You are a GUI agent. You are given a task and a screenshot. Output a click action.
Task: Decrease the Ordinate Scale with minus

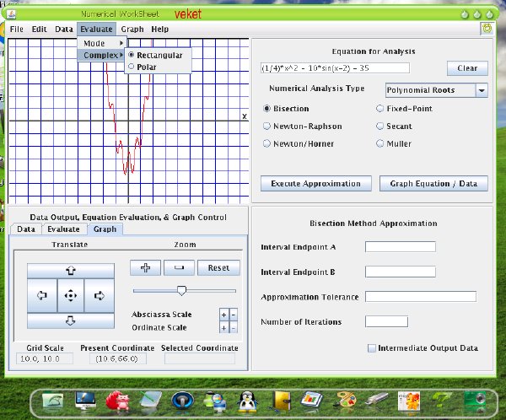(x=234, y=328)
